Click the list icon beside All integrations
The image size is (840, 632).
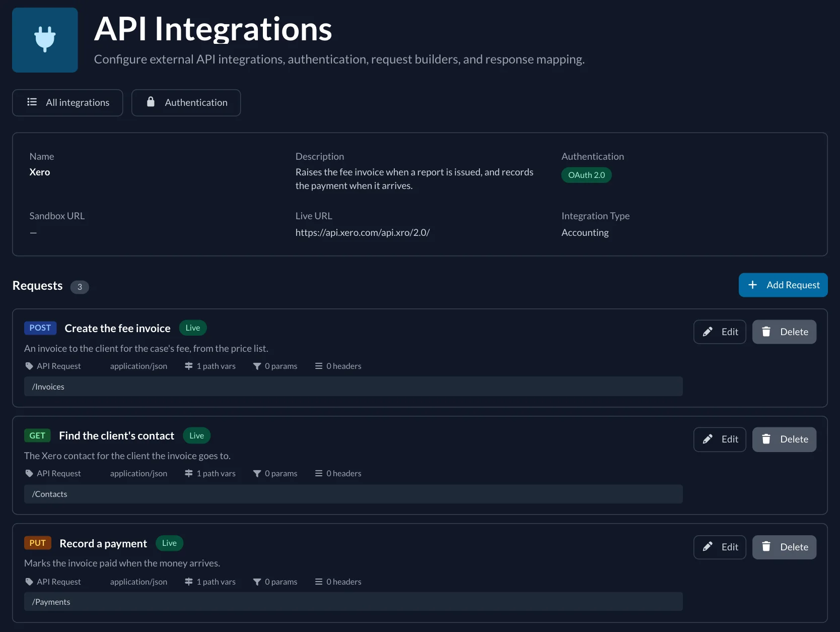point(32,102)
